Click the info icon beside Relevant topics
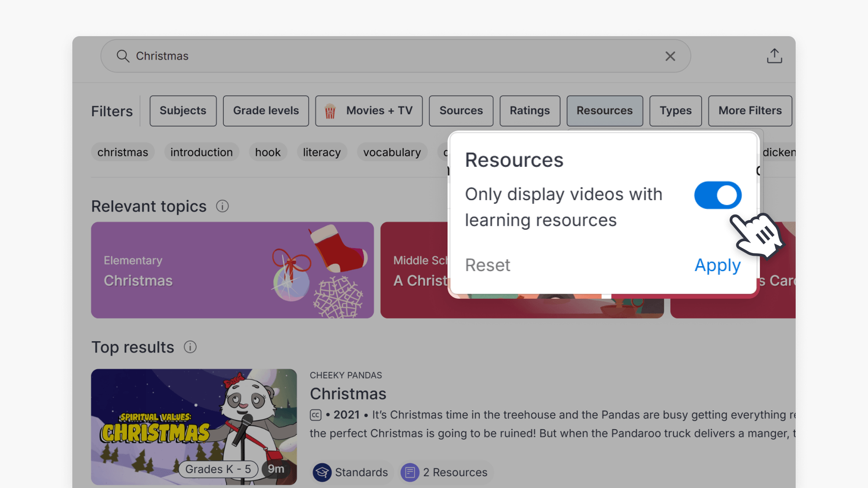 pyautogui.click(x=222, y=206)
